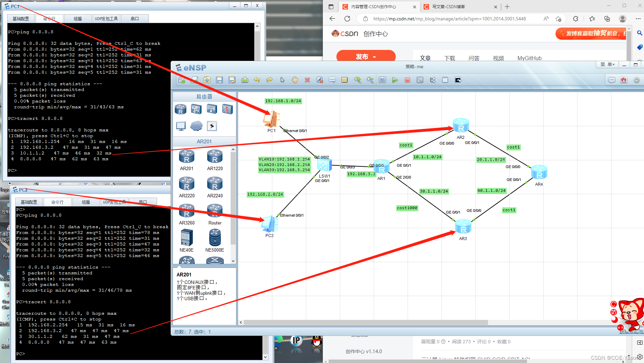Pick the NE40E router model
Image resolution: width=644 pixels, height=363 pixels.
click(x=187, y=241)
